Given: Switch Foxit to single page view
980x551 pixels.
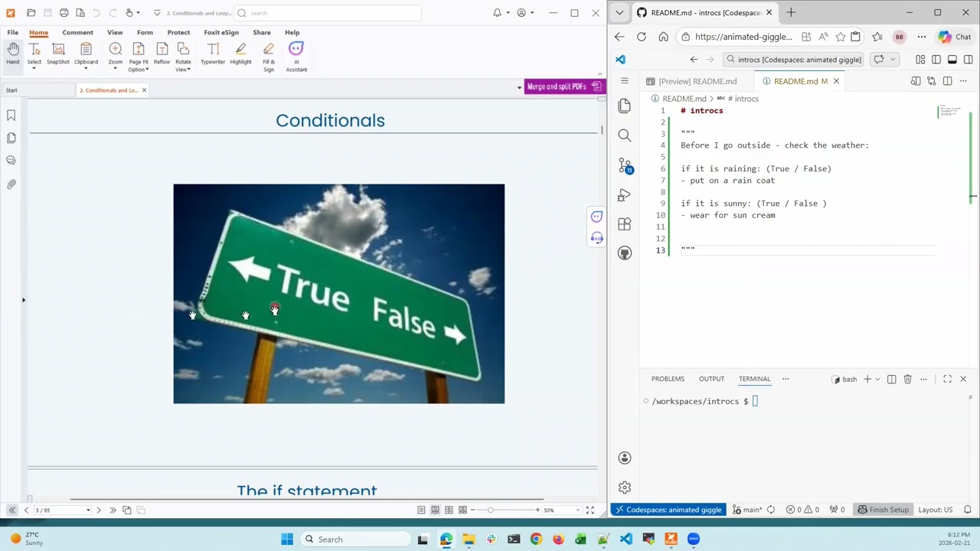Looking at the screenshot, I should click(x=421, y=510).
